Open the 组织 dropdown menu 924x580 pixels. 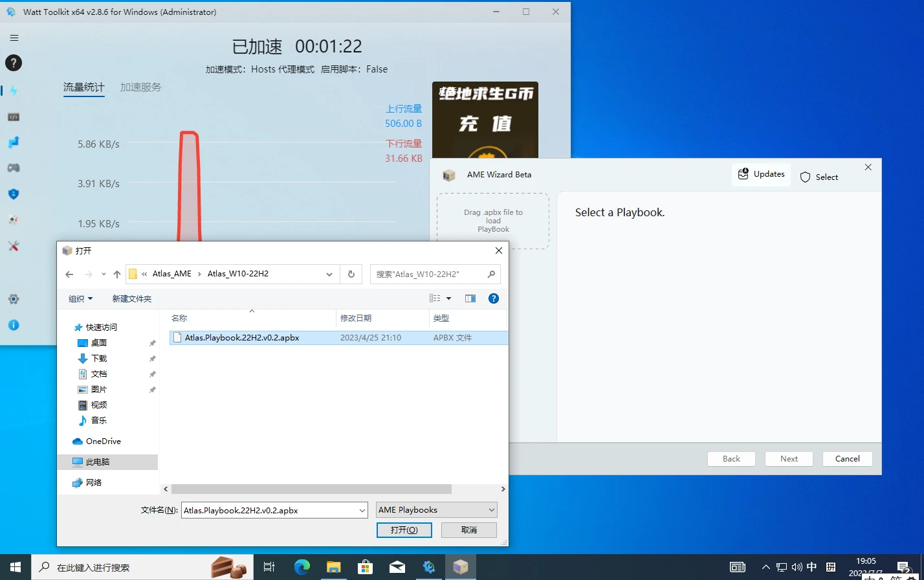point(81,298)
